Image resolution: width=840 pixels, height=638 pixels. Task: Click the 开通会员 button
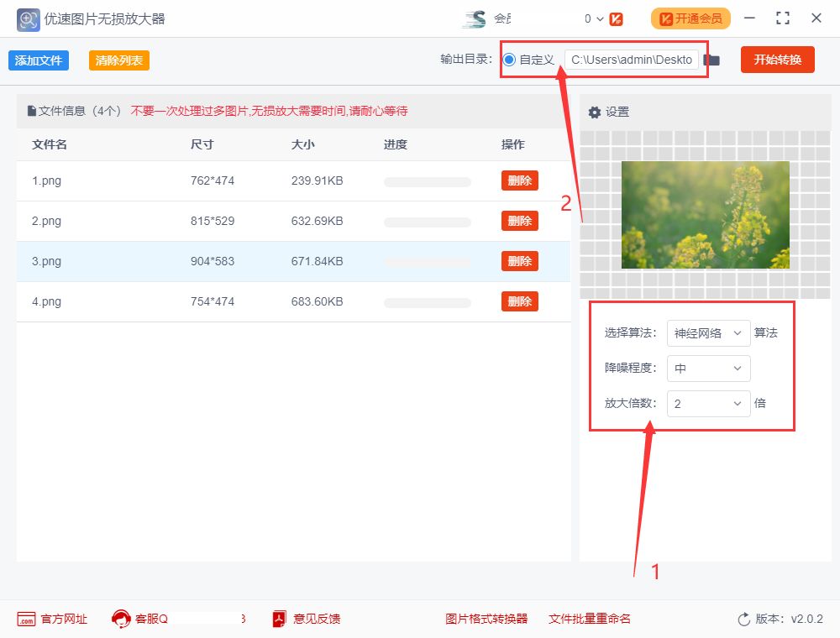click(690, 18)
